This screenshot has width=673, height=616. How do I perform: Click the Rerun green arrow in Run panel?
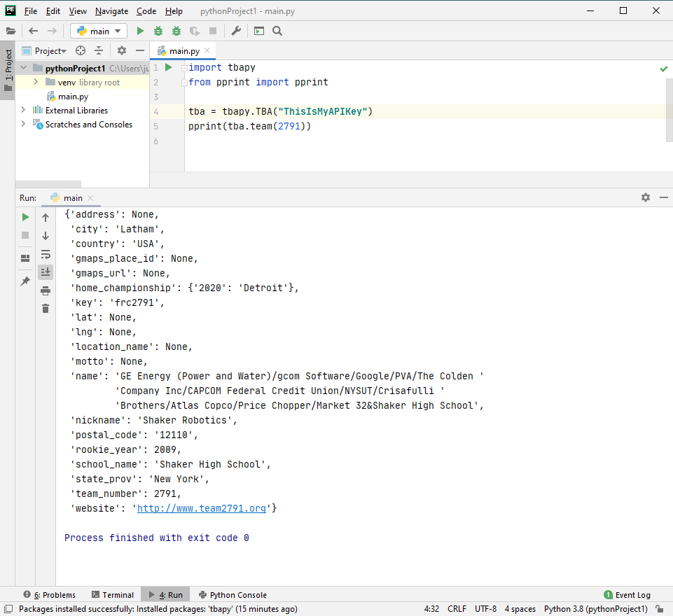pyautogui.click(x=25, y=217)
